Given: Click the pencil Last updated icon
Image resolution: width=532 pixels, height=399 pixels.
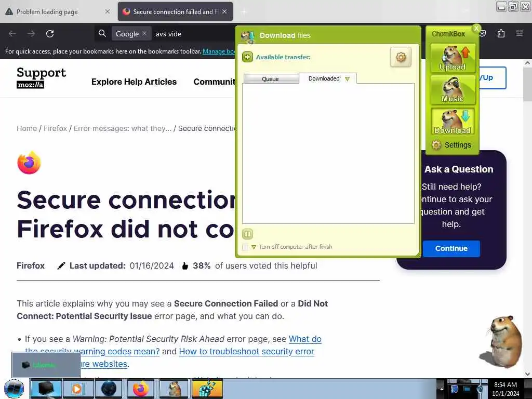Looking at the screenshot, I should click(61, 265).
